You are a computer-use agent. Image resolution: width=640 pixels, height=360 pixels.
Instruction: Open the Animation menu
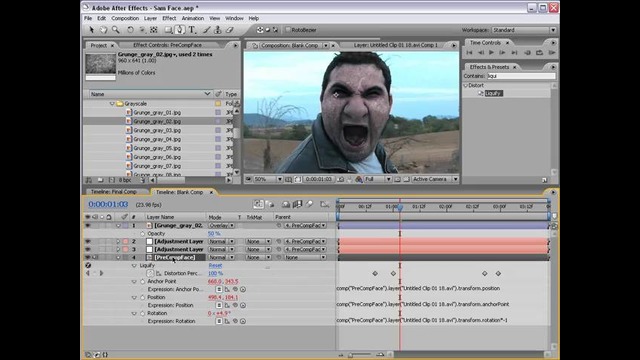[193, 18]
